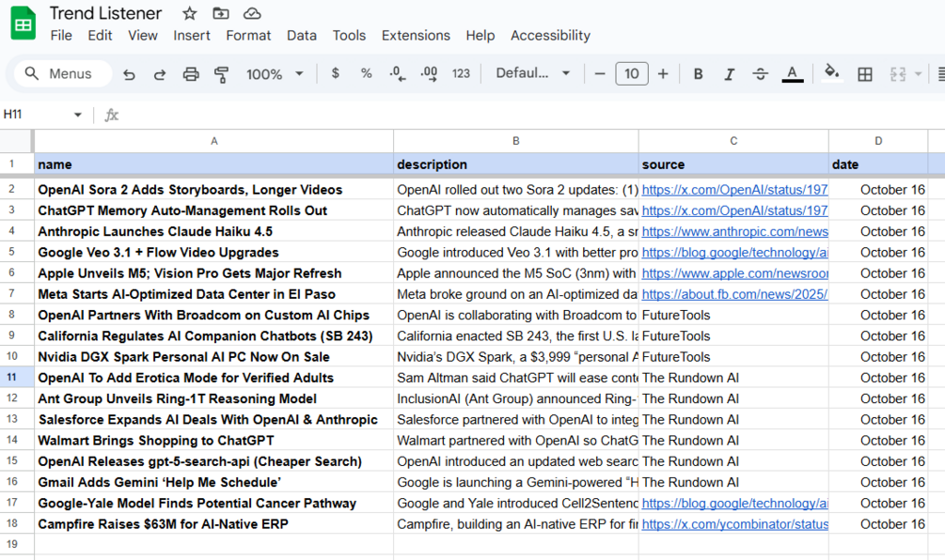This screenshot has height=560, width=945.
Task: Select column A header
Action: coord(214,141)
